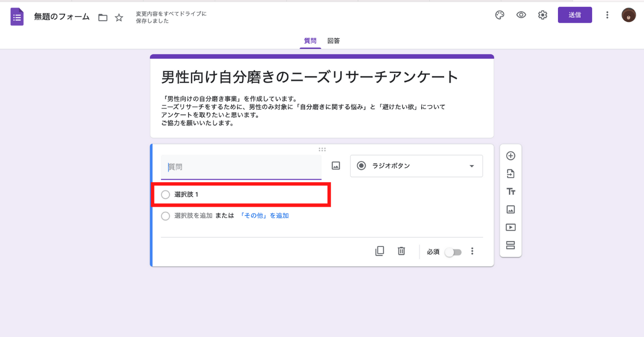Screen dimensions: 644x337
Task: Click the 送信 button
Action: [x=575, y=15]
